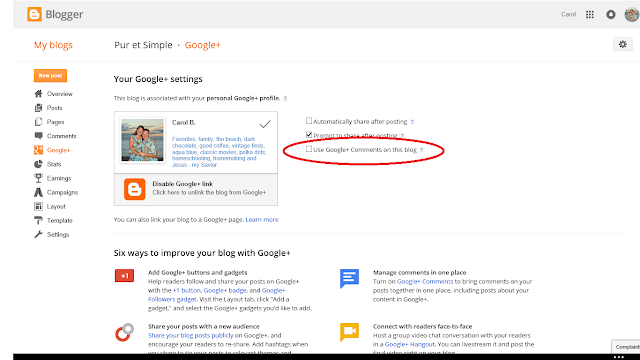
Task: Click the Blogger logo icon
Action: point(34,14)
